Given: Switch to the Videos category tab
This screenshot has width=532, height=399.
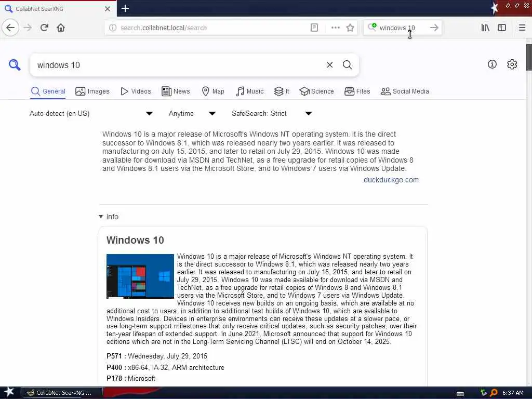Looking at the screenshot, I should 136,91.
